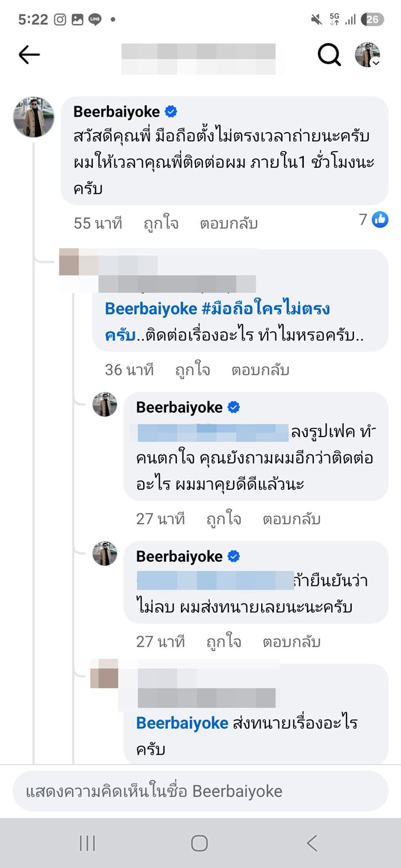The width and height of the screenshot is (401, 868).
Task: Tap the signal strength bars indicator
Action: [351, 19]
